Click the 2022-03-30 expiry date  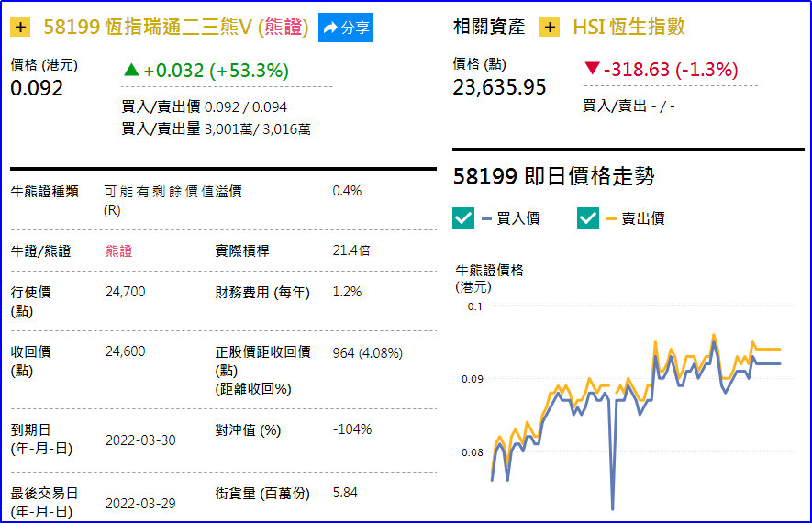coord(140,440)
